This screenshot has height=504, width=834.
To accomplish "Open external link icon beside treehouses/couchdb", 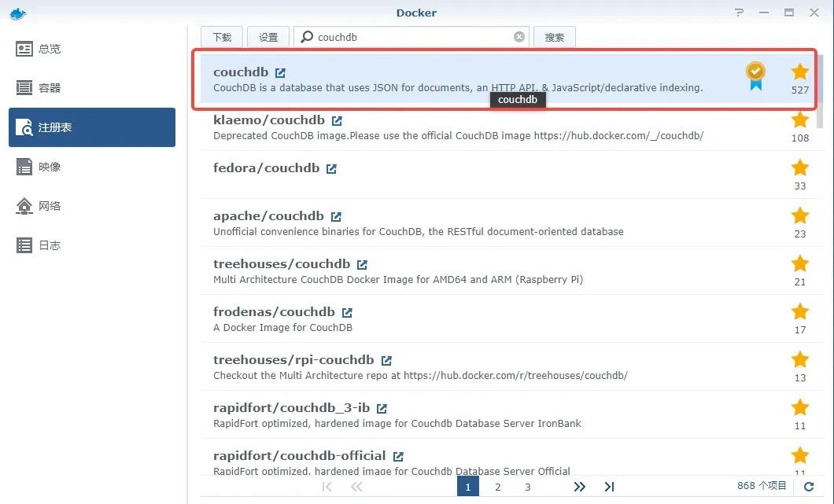I will pos(362,264).
